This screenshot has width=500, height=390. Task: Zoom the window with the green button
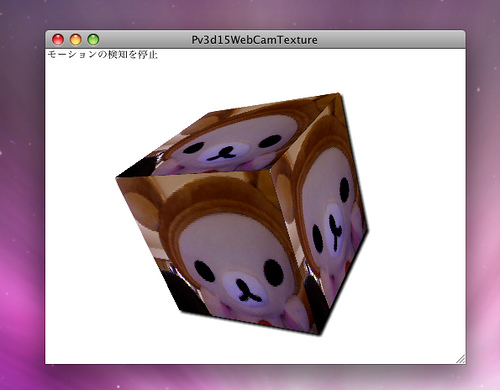tap(93, 40)
